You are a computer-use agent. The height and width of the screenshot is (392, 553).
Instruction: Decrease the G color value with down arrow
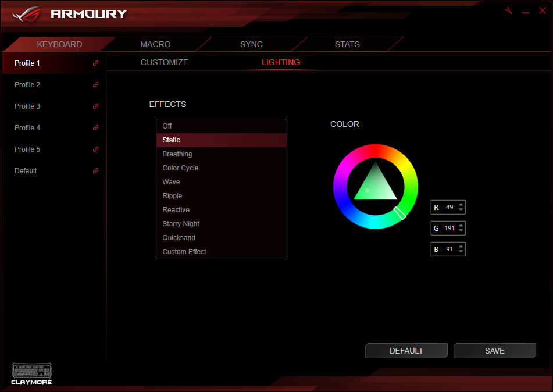[461, 231]
